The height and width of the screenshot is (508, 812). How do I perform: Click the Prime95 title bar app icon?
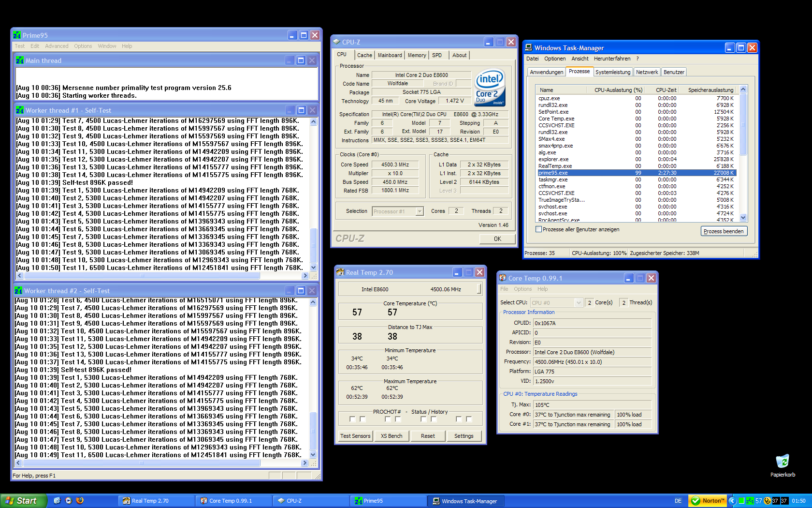[x=17, y=35]
